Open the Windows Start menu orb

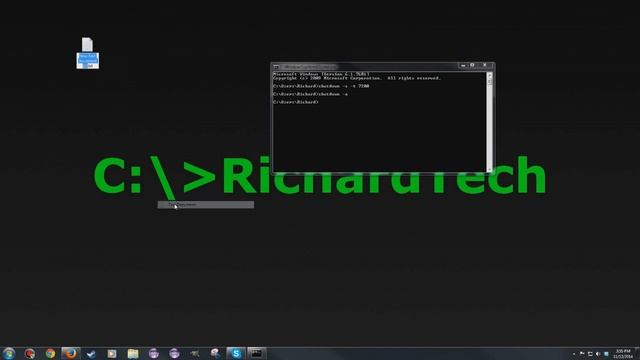[9, 353]
